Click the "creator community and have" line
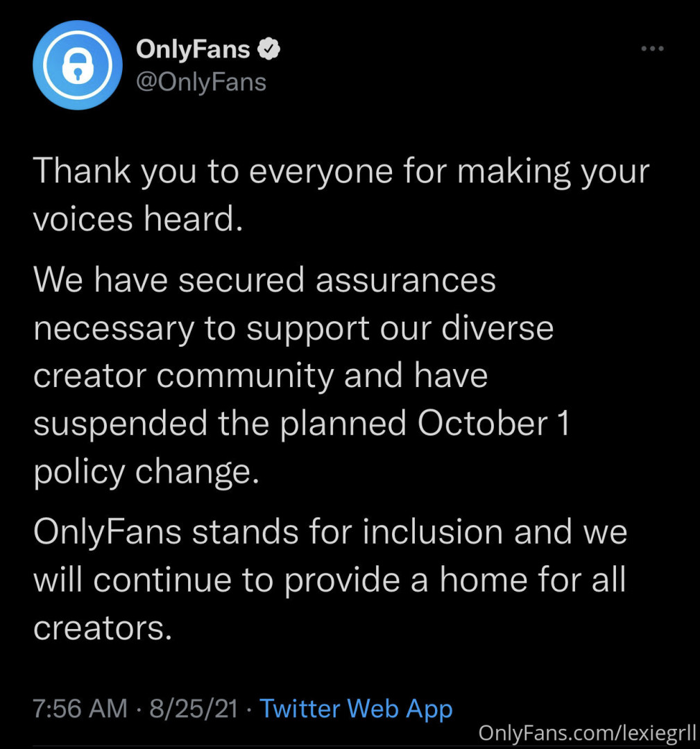The width and height of the screenshot is (700, 749). coord(260,375)
